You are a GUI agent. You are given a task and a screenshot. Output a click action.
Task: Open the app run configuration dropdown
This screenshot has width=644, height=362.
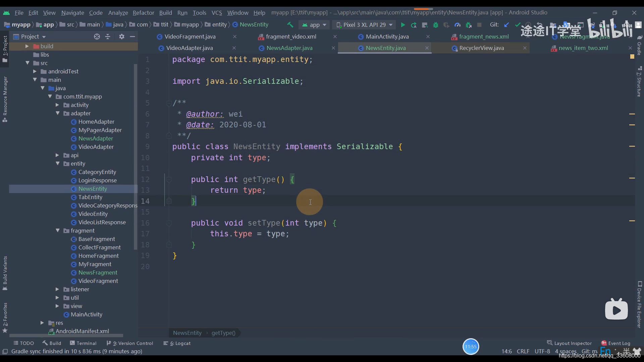click(x=314, y=25)
